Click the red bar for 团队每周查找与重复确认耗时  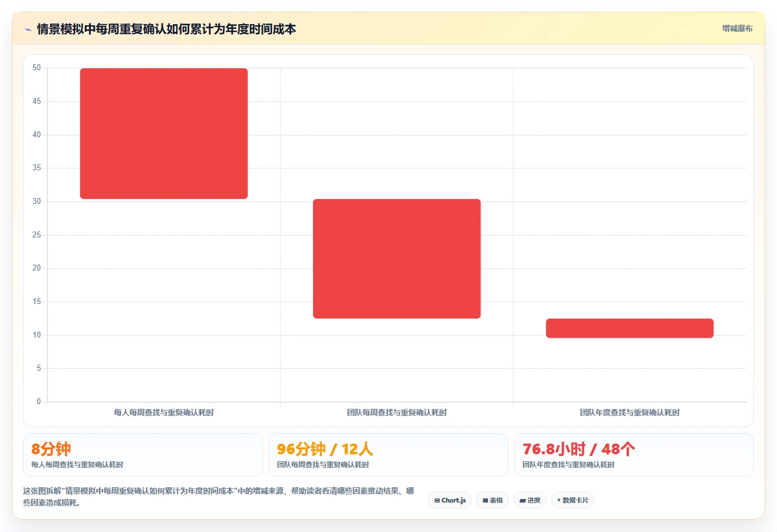(x=397, y=259)
